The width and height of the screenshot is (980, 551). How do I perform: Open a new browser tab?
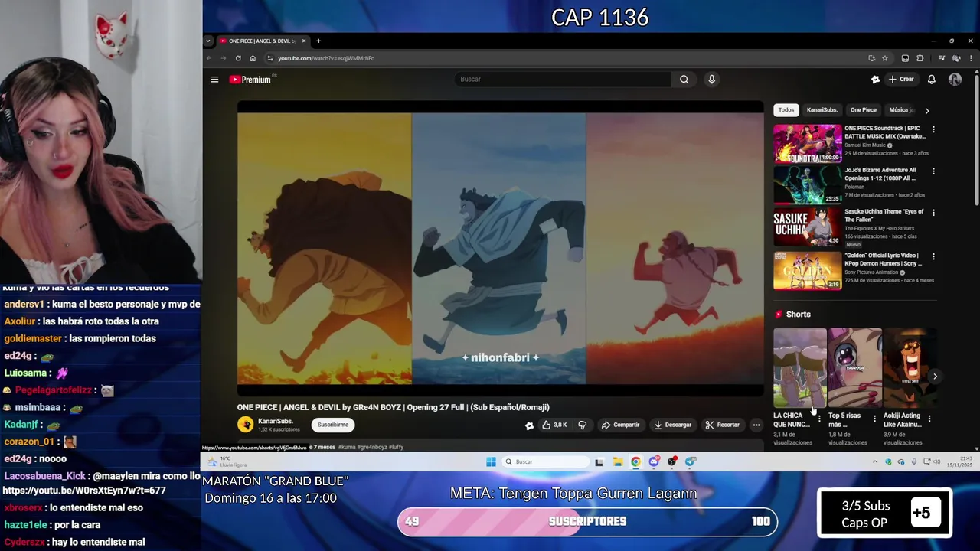click(318, 41)
